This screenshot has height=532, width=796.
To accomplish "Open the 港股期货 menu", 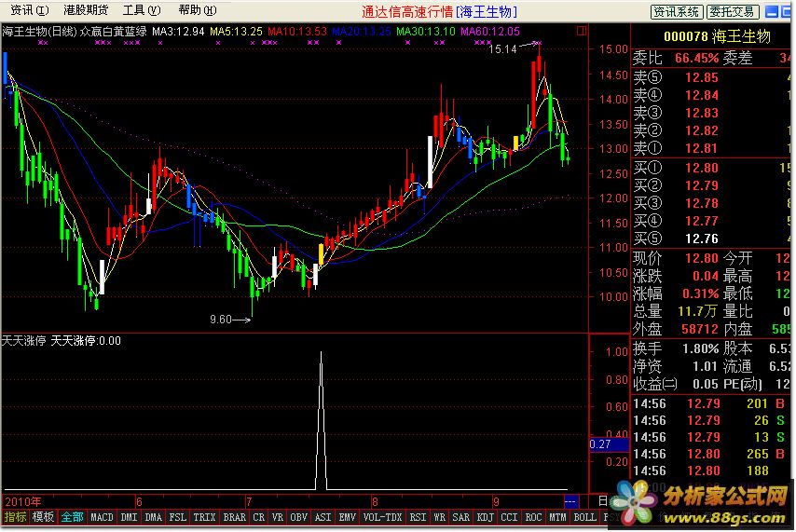I will pyautogui.click(x=86, y=10).
